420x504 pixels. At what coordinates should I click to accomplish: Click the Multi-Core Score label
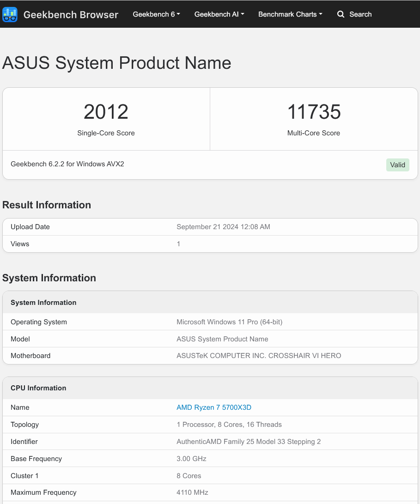click(x=314, y=133)
